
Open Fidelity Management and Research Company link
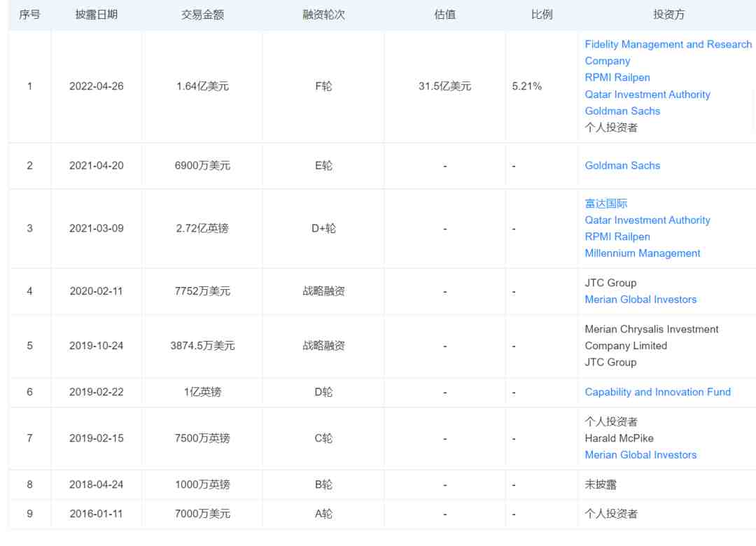pyautogui.click(x=668, y=52)
